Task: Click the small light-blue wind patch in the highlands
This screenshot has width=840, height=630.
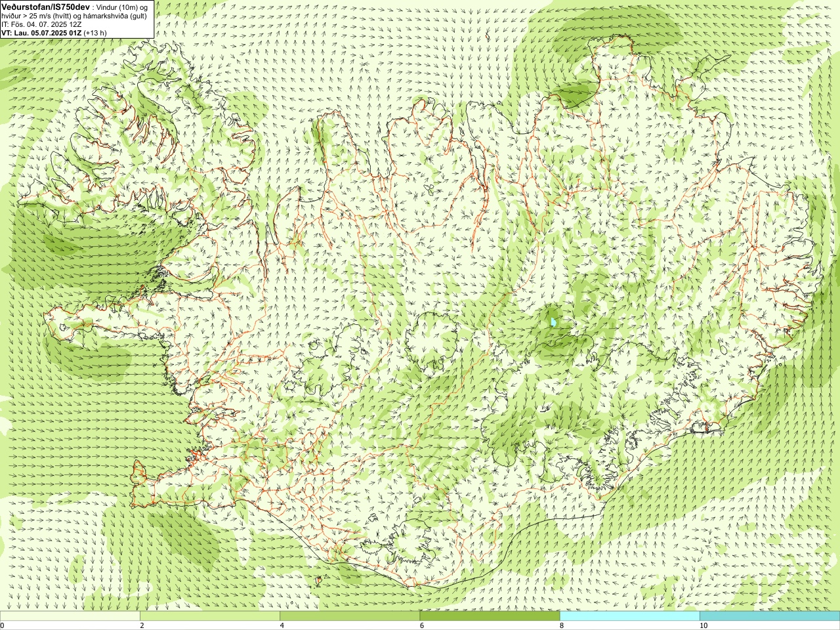Action: [555, 322]
